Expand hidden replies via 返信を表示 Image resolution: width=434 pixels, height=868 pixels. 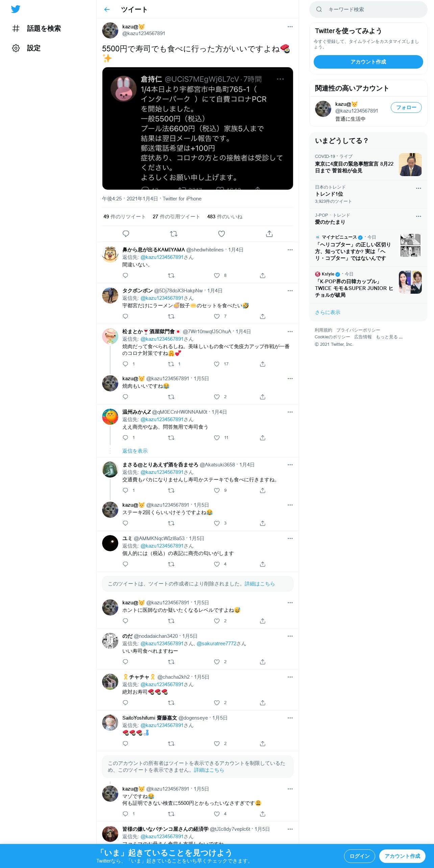[135, 451]
